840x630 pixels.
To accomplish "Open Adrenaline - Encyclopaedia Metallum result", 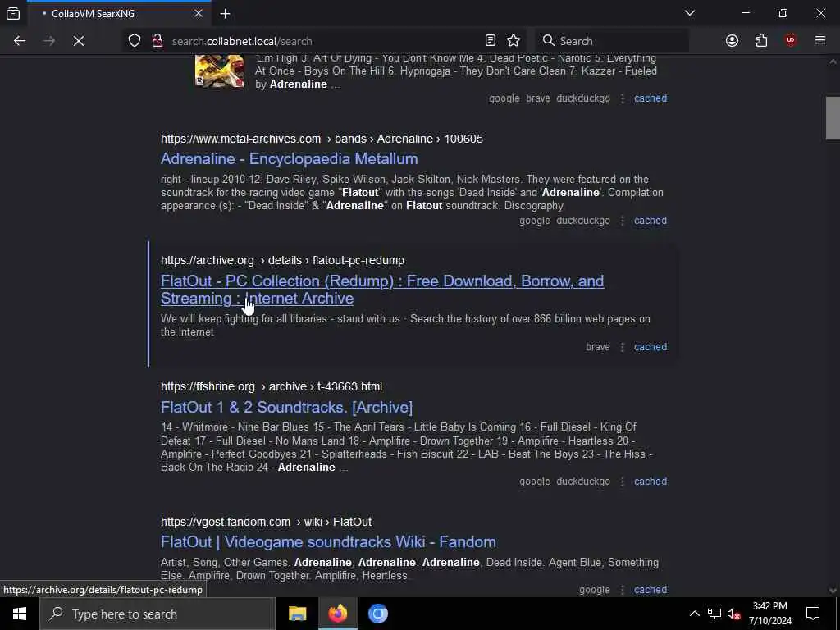I will [x=290, y=158].
